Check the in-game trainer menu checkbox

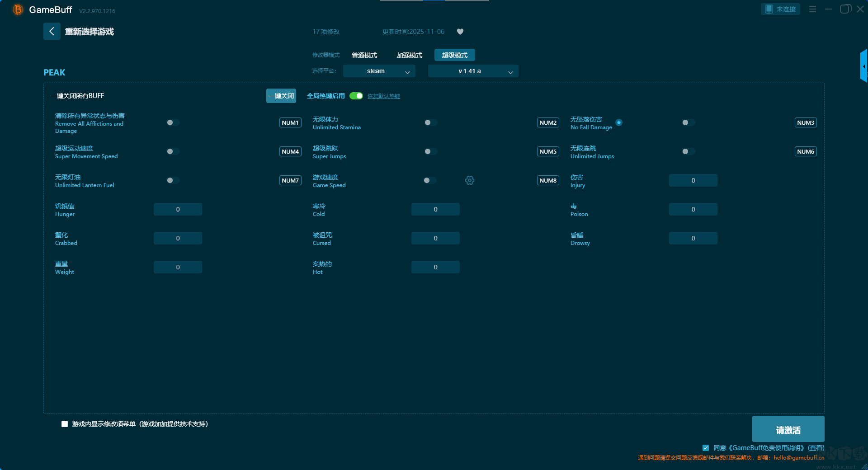click(65, 424)
